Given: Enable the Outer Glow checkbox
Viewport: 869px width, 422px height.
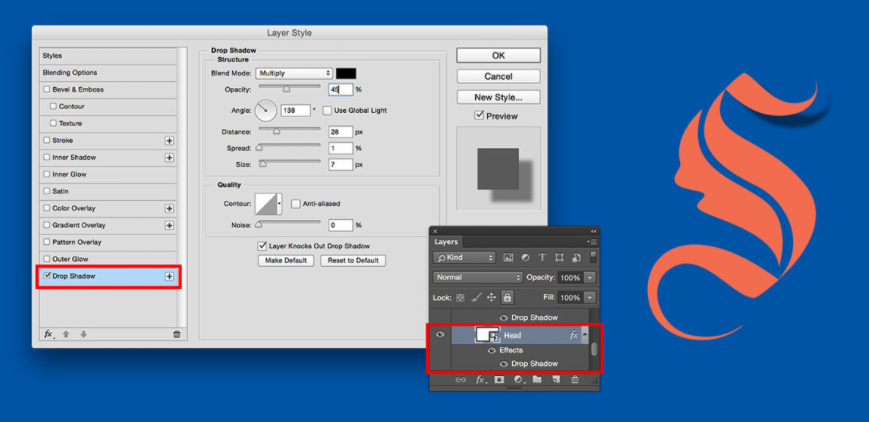Looking at the screenshot, I should point(47,259).
